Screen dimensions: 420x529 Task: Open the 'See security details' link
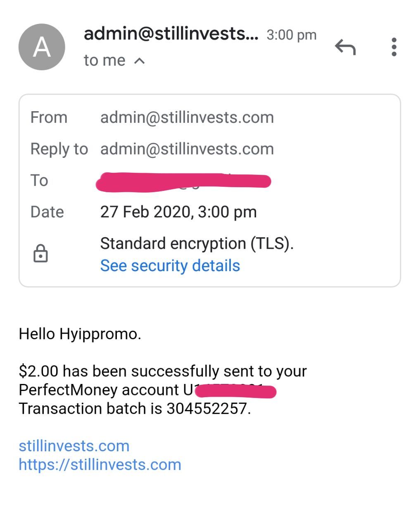point(170,266)
